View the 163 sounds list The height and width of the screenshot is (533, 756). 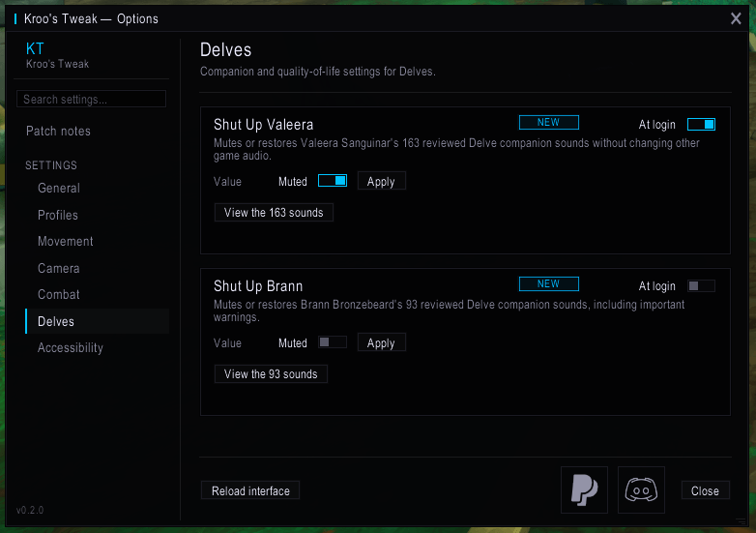pyautogui.click(x=274, y=212)
